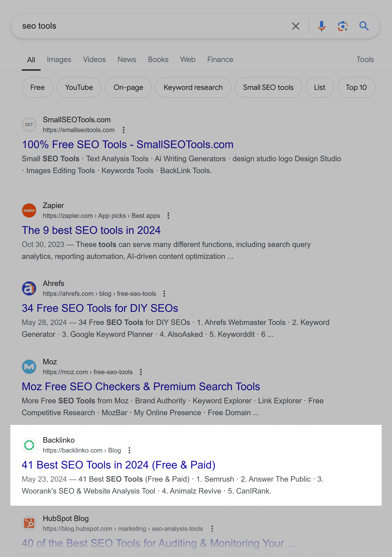The image size is (392, 557).
Task: Switch to the Web tab
Action: [188, 59]
